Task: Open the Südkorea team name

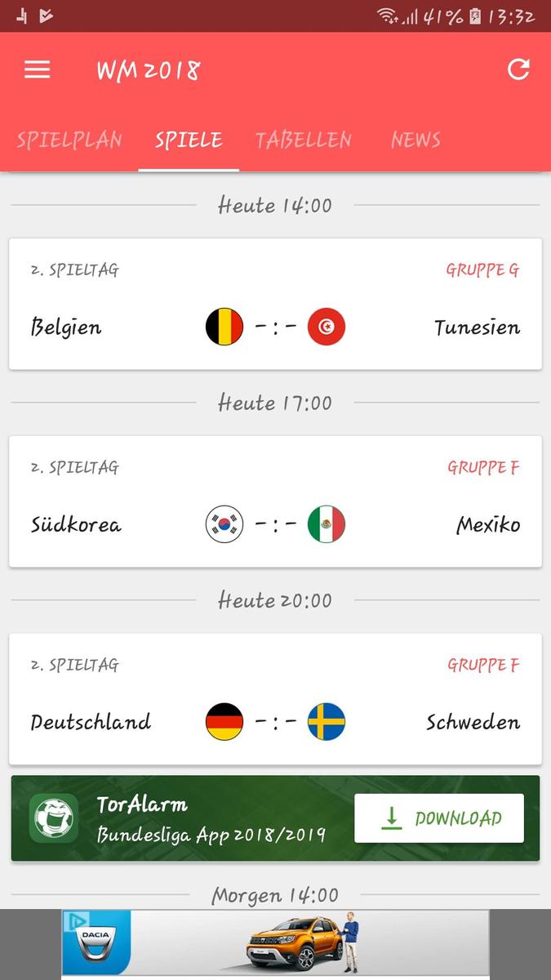Action: click(x=76, y=525)
